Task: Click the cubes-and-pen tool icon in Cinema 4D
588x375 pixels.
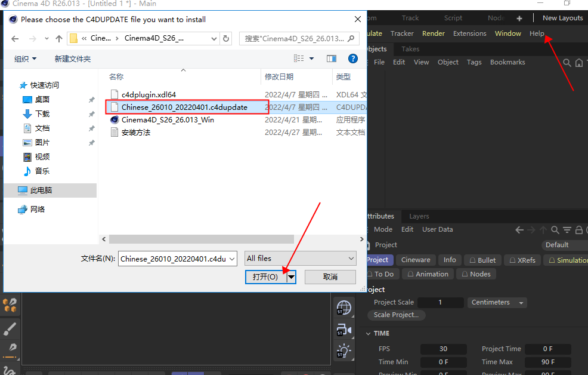Action: click(x=10, y=305)
